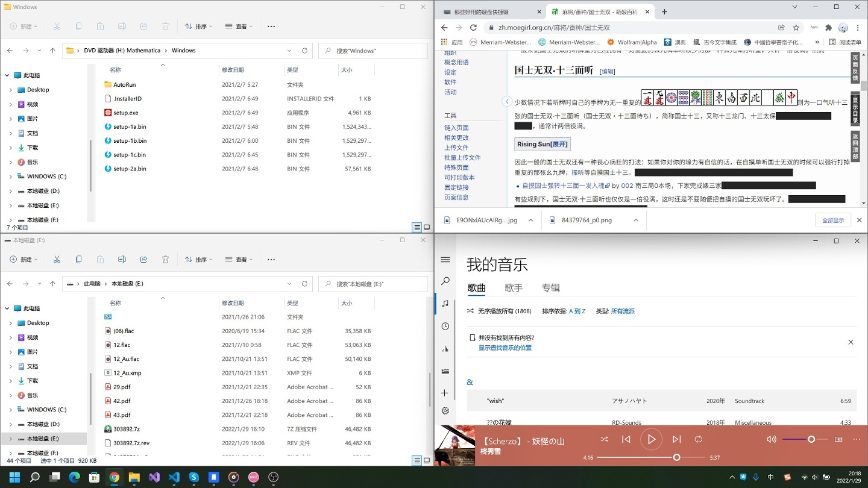Show hidden bookmarks overflow chevron
868x488 pixels.
click(817, 42)
